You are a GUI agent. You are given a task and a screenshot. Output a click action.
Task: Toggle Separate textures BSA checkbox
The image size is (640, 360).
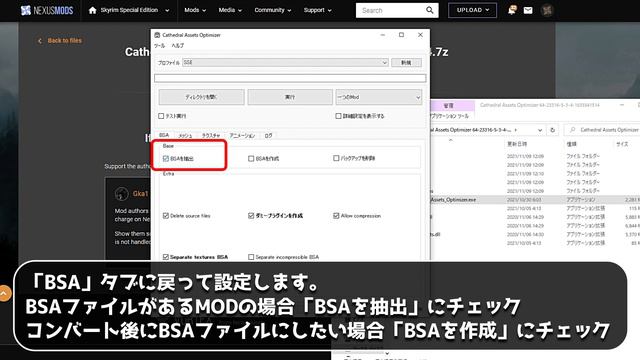(166, 257)
